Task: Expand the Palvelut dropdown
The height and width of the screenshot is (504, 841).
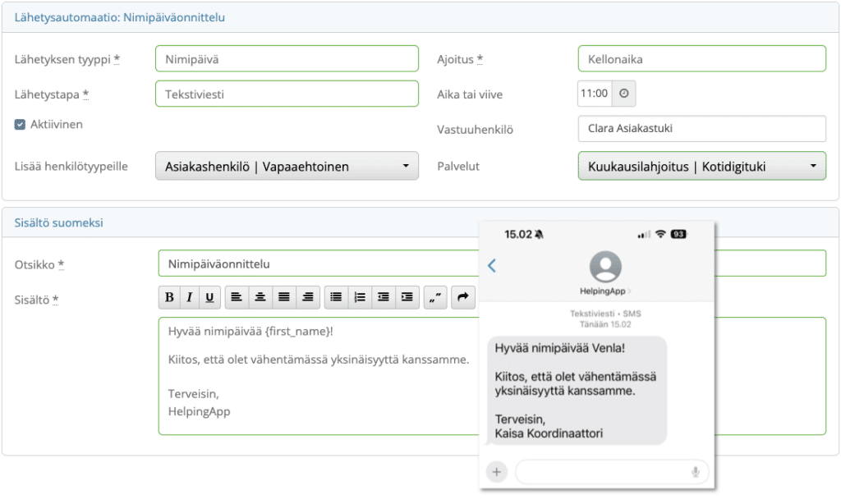Action: point(701,167)
